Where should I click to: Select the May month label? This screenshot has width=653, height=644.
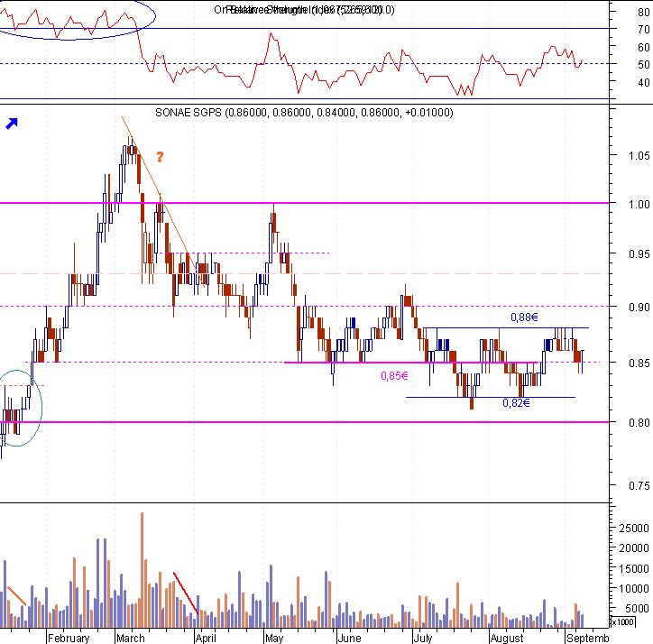274,639
